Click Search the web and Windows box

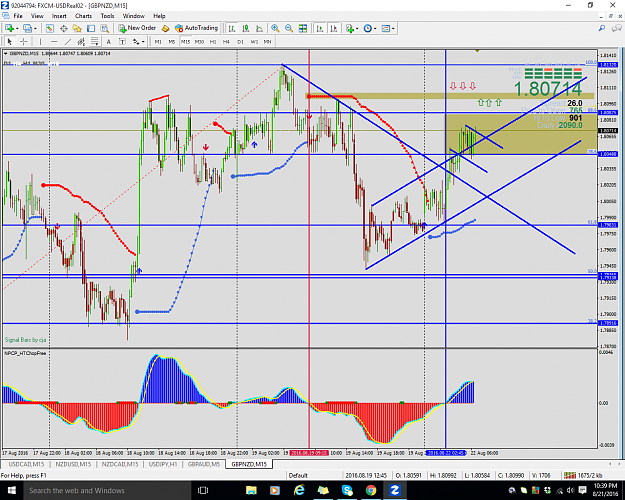coord(107,490)
